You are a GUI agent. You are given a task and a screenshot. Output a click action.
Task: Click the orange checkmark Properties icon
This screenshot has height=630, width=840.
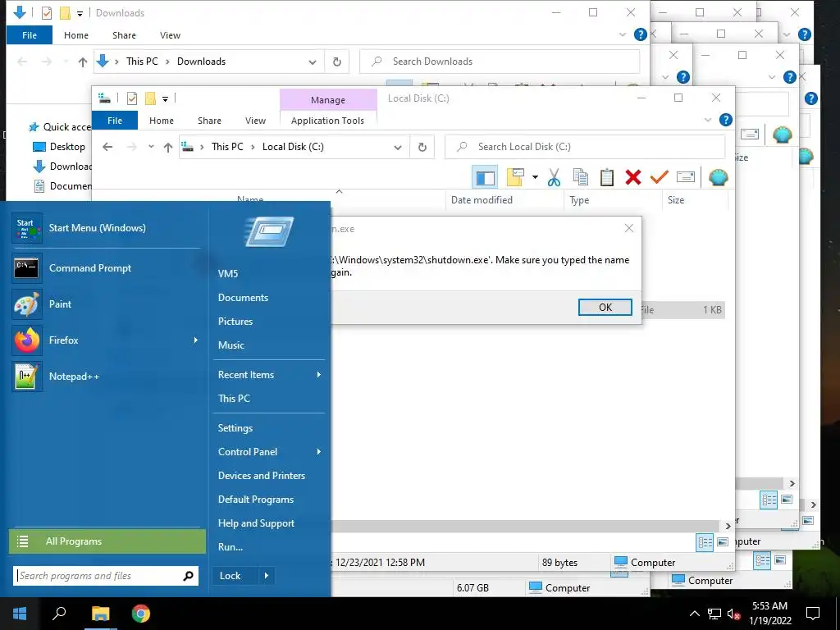click(x=659, y=177)
